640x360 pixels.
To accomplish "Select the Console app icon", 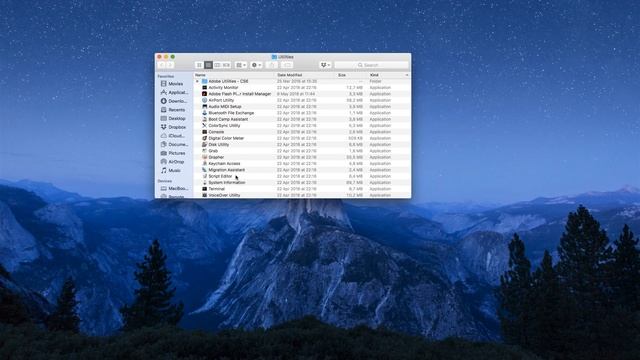I will [x=204, y=132].
